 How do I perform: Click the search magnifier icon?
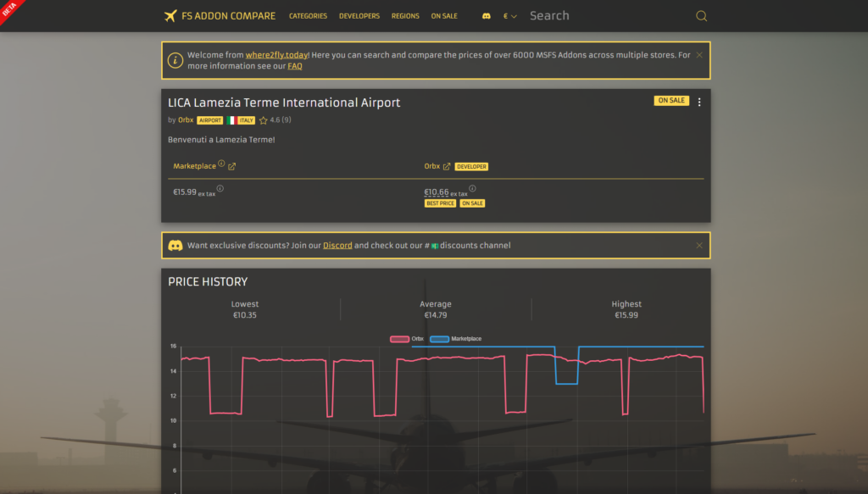pos(701,16)
